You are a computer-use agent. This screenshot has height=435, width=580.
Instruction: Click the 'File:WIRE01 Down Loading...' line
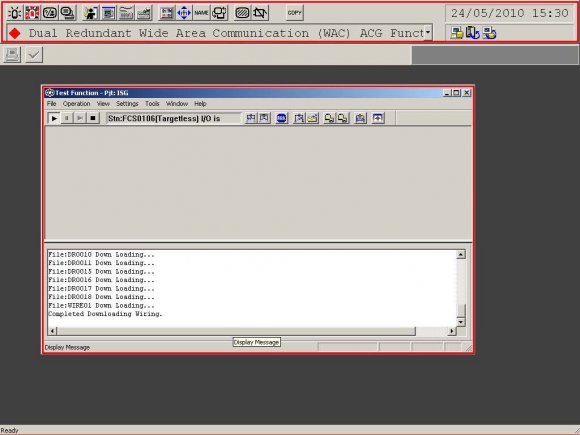(x=101, y=306)
